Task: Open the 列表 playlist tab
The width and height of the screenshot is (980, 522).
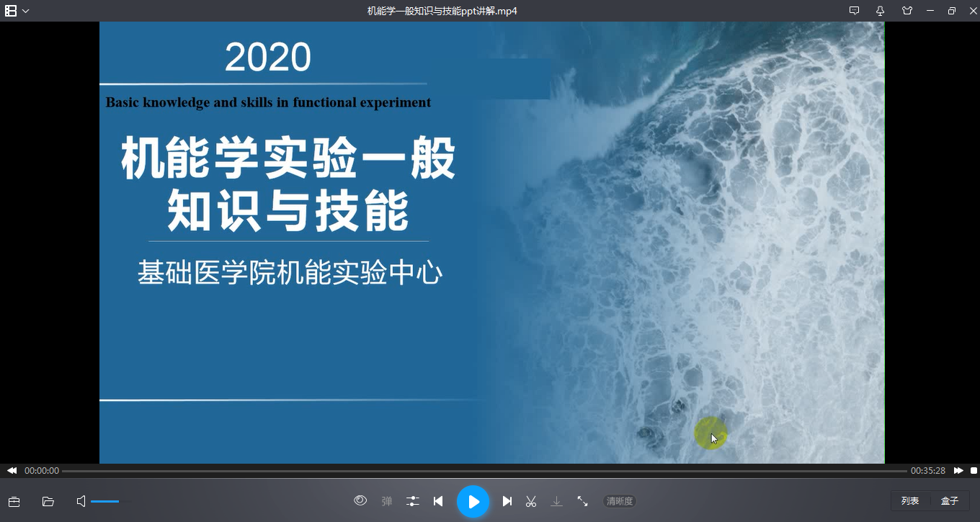Action: click(910, 501)
